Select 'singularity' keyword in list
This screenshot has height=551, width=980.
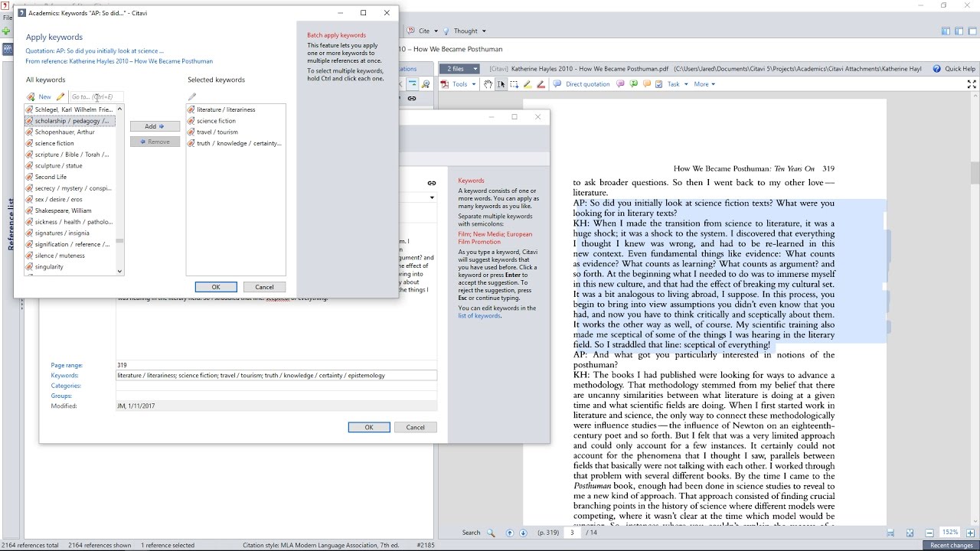click(x=49, y=267)
